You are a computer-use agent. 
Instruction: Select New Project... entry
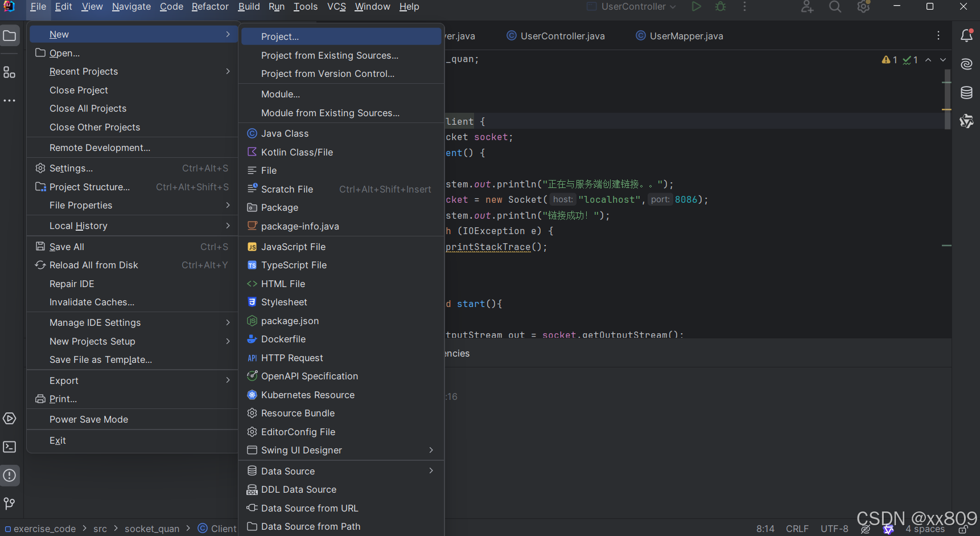coord(341,36)
